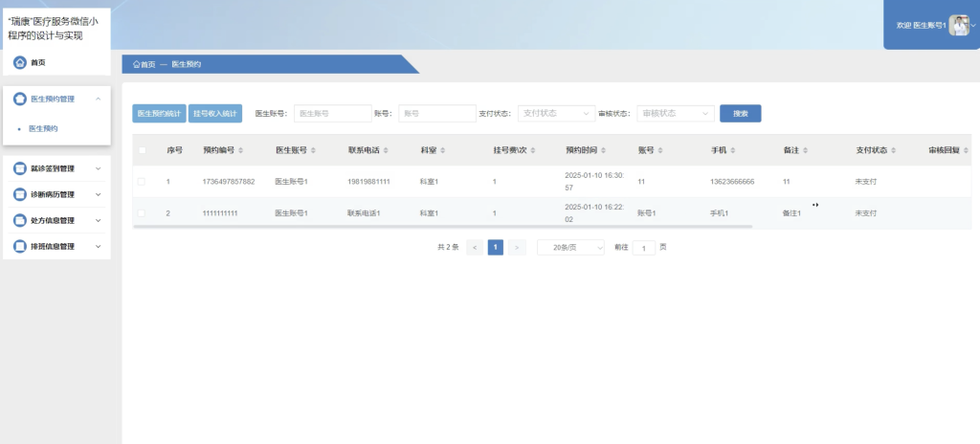Viewport: 980px width, 444px height.
Task: Click the 搜索 search button
Action: pyautogui.click(x=741, y=113)
